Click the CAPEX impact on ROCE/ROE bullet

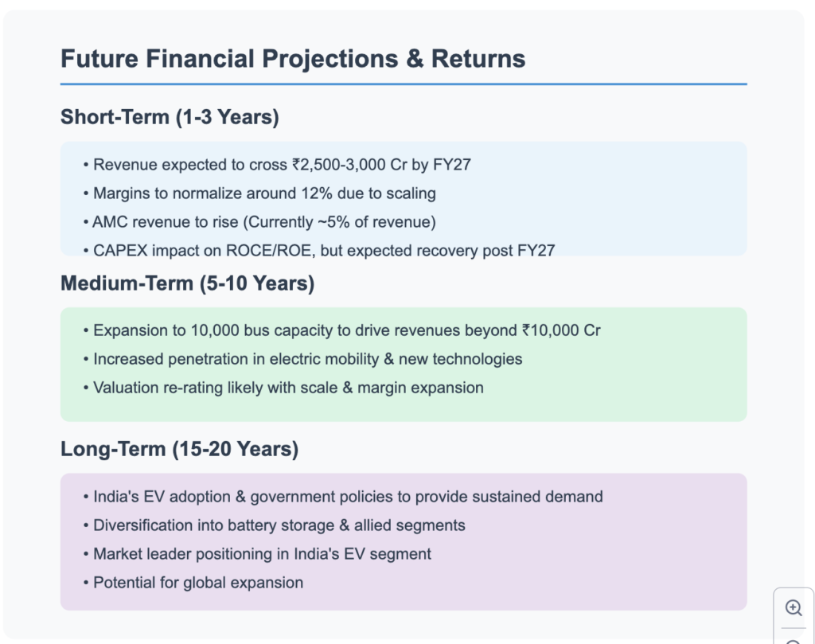[318, 251]
